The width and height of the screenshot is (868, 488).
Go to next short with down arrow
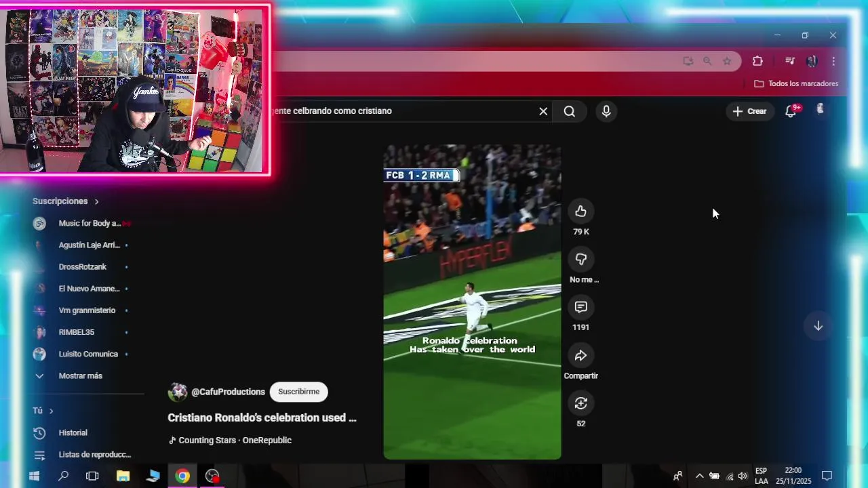(818, 326)
